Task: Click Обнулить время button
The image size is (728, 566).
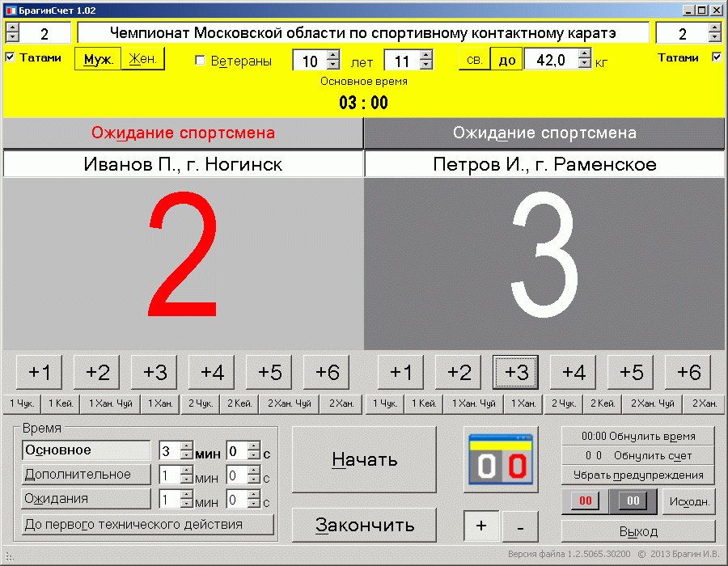Action: point(638,436)
